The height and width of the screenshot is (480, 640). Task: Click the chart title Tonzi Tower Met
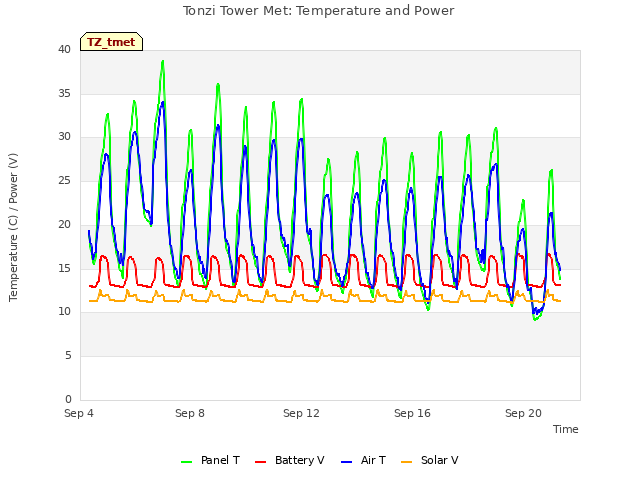[318, 11]
